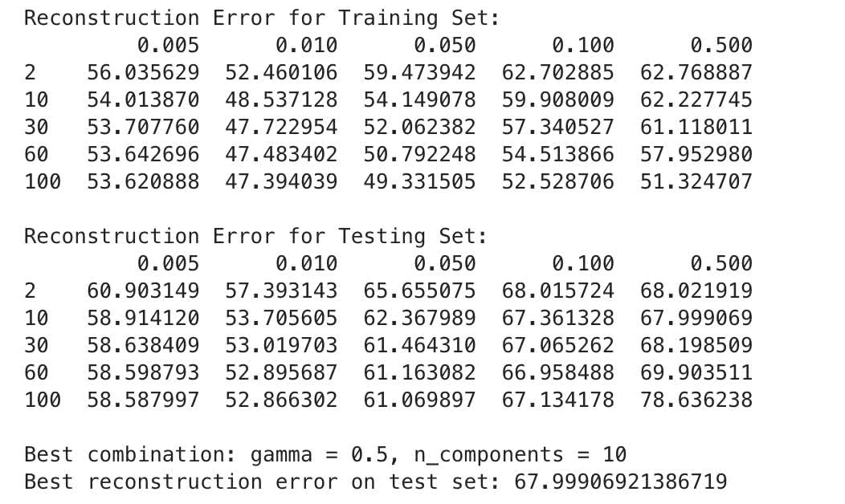Image resolution: width=845 pixels, height=504 pixels.
Task: Click row label 30 in testing table
Action: coord(37,346)
